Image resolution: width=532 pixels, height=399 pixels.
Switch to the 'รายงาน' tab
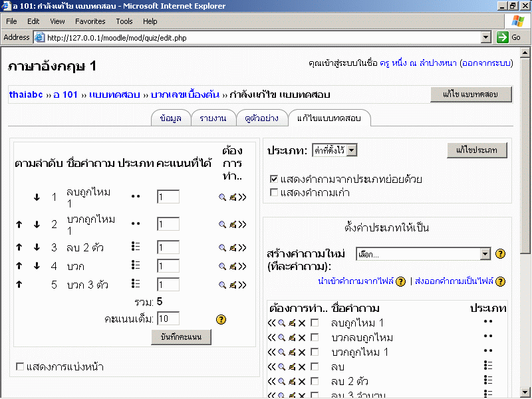[x=213, y=118]
